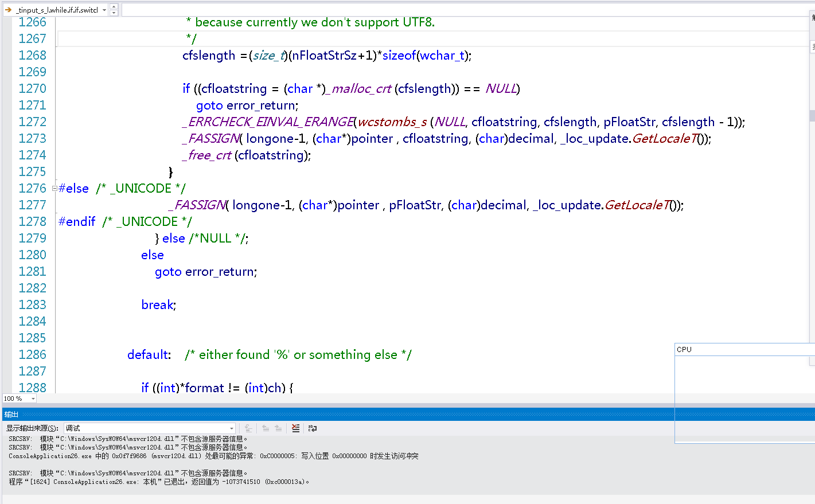This screenshot has width=815, height=504.
Task: Click the else keyword on line 1280
Action: coord(153,255)
